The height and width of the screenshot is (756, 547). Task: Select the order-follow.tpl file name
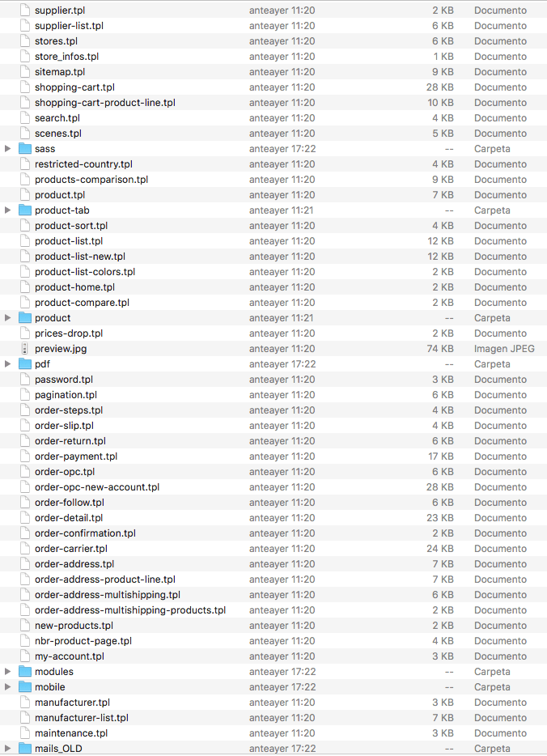pos(70,503)
